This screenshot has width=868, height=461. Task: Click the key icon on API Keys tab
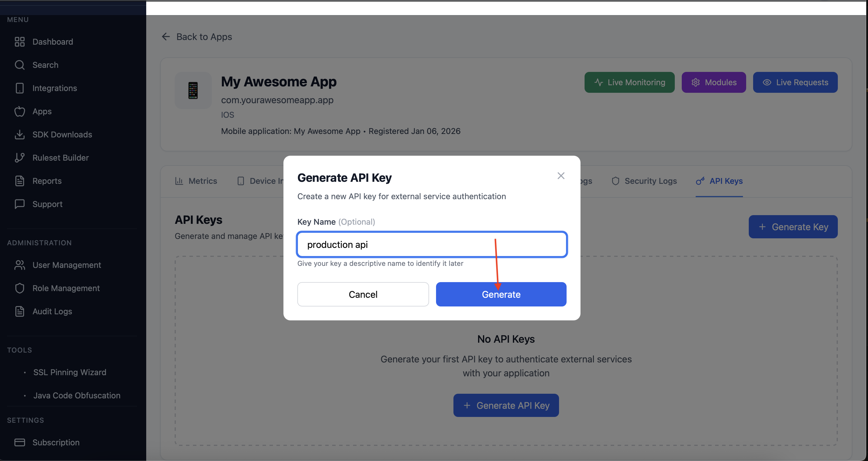click(x=700, y=181)
